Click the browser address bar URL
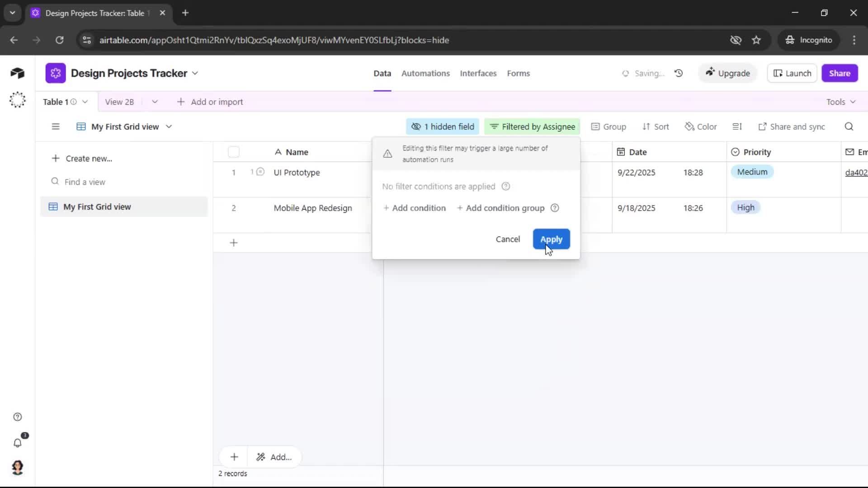Image resolution: width=868 pixels, height=488 pixels. click(274, 40)
